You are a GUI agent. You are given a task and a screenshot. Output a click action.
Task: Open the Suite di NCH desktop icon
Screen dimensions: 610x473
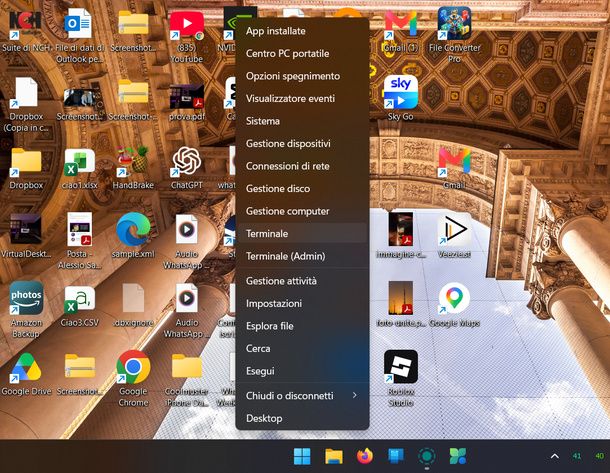click(26, 25)
